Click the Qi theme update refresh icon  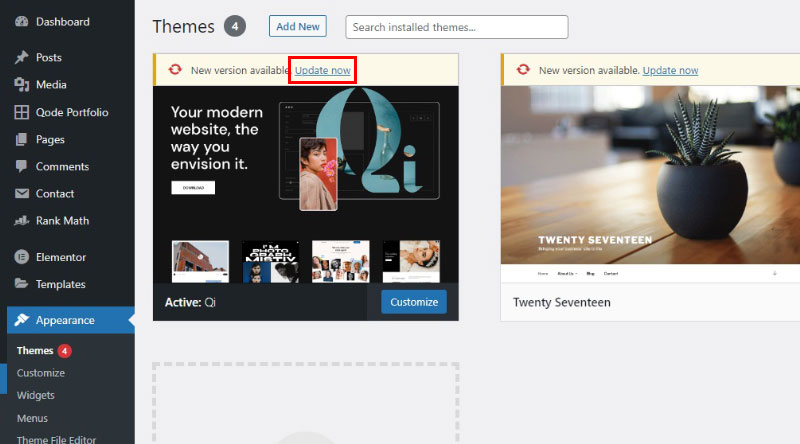tap(175, 69)
